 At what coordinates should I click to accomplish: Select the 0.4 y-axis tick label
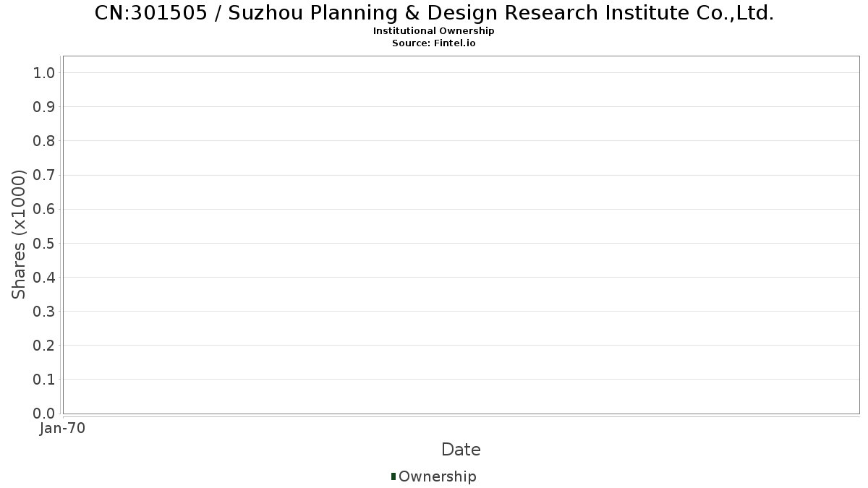click(x=44, y=278)
